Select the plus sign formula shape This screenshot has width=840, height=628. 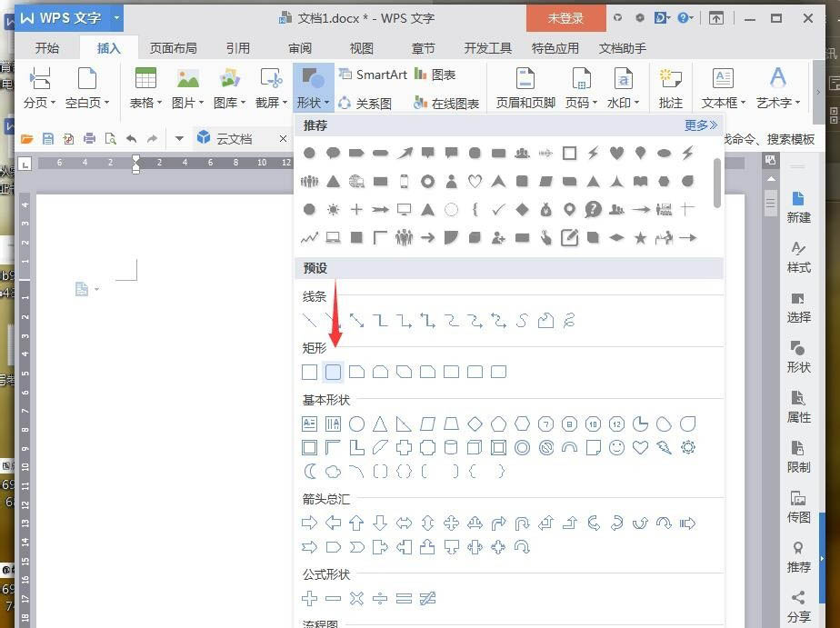(310, 598)
